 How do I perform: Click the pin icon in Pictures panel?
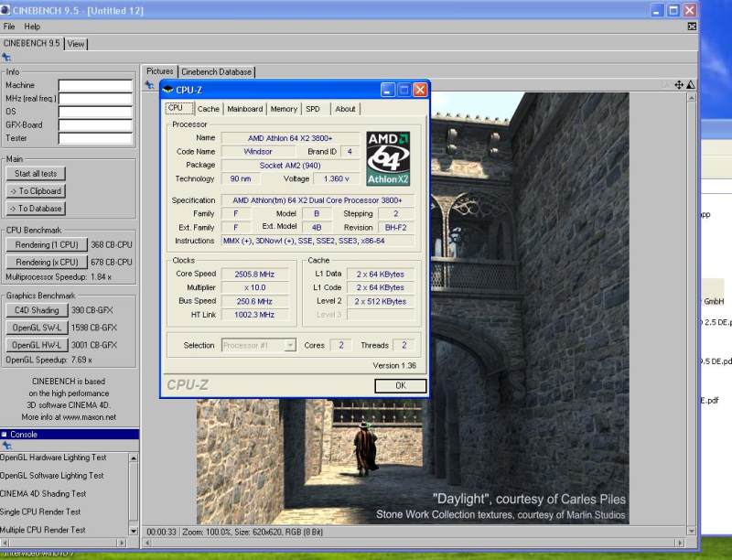(149, 85)
